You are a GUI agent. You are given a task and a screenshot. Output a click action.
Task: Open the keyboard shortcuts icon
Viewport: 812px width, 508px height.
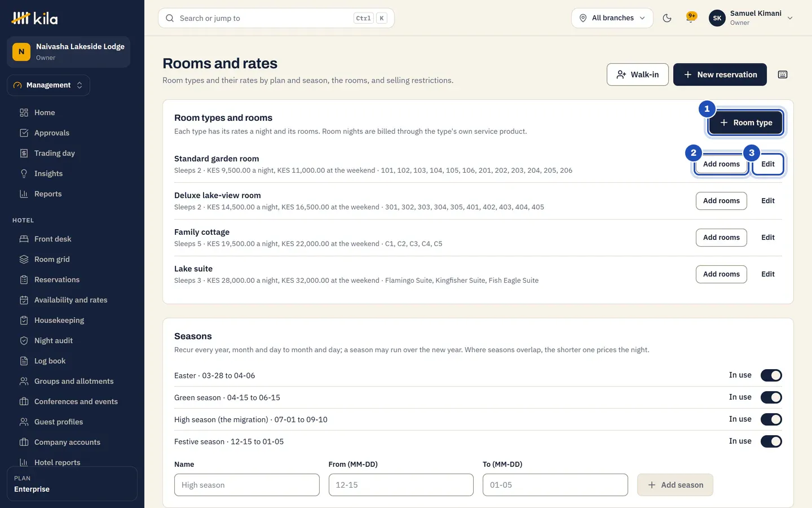click(783, 75)
